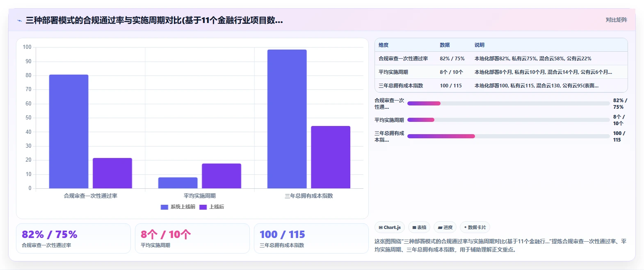Click the 合规审查一次性通过率 progress bar

pos(508,103)
